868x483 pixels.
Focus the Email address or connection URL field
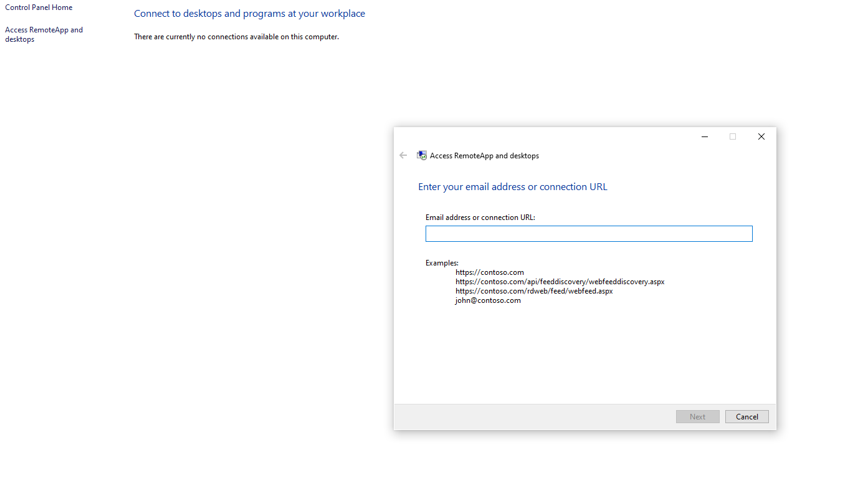pyautogui.click(x=589, y=234)
